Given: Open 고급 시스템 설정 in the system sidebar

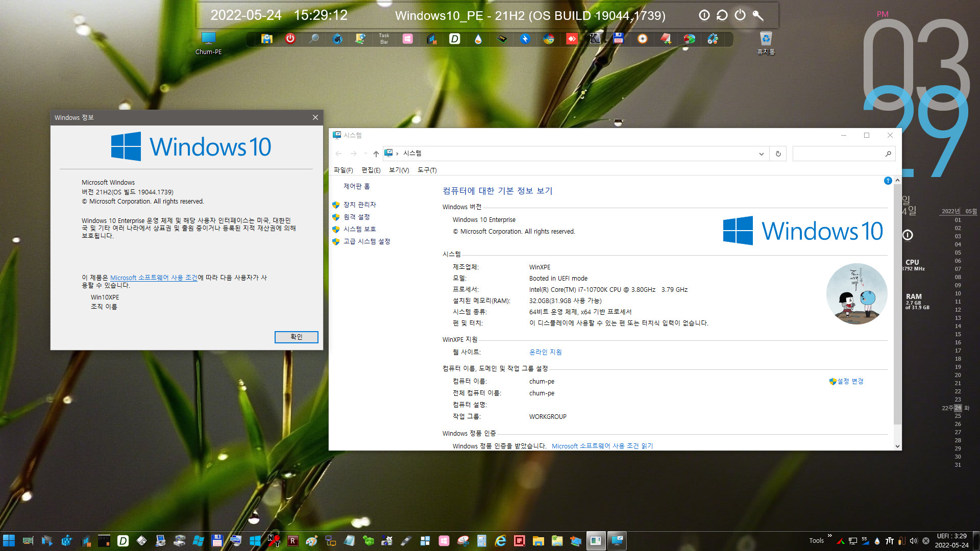Looking at the screenshot, I should [366, 241].
